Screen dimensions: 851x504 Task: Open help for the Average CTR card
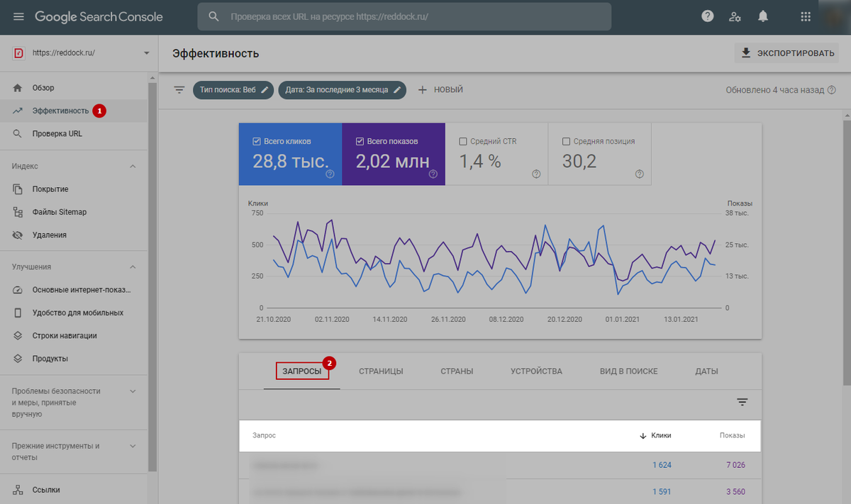[536, 174]
